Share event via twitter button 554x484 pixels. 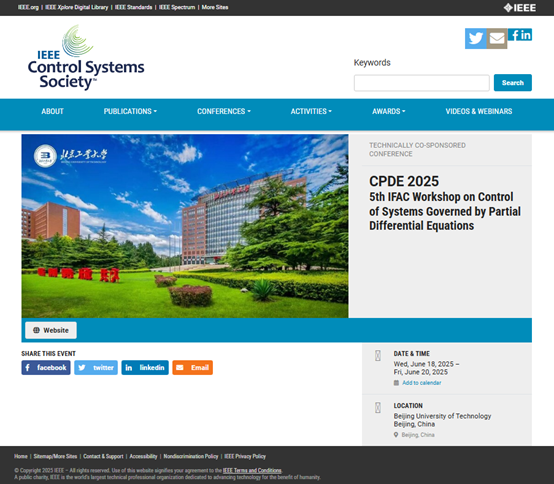point(96,367)
